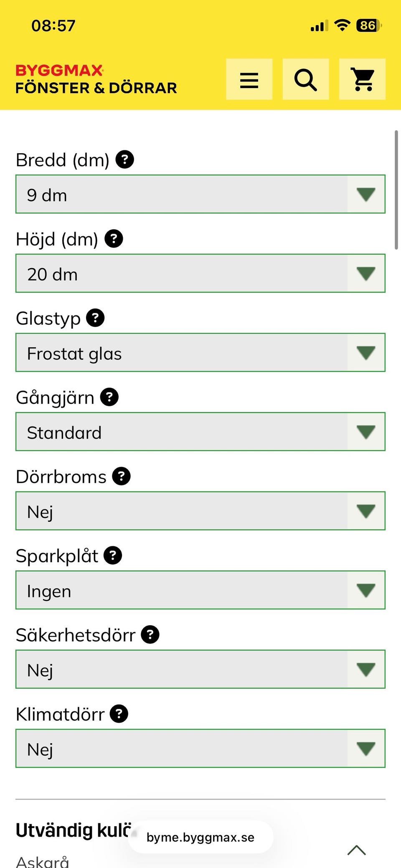Open the Sparkplåt dropdown set to Ingen
This screenshot has width=401, height=868.
200,590
